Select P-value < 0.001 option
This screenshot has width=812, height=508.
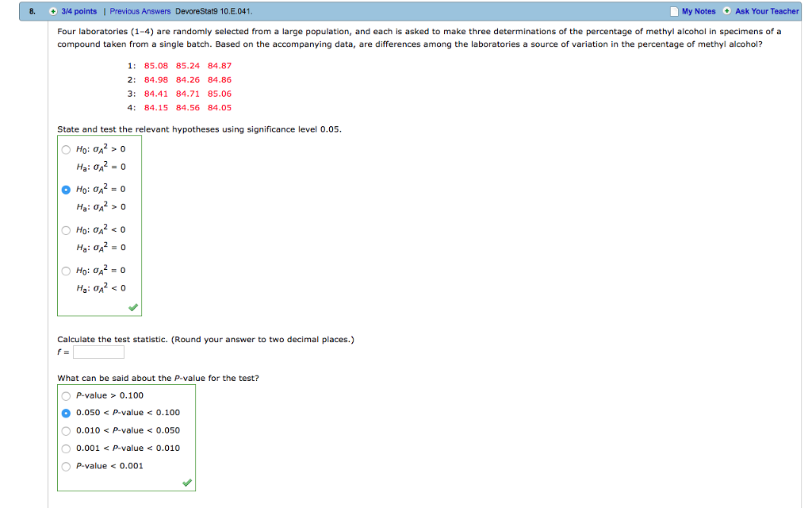click(x=66, y=466)
